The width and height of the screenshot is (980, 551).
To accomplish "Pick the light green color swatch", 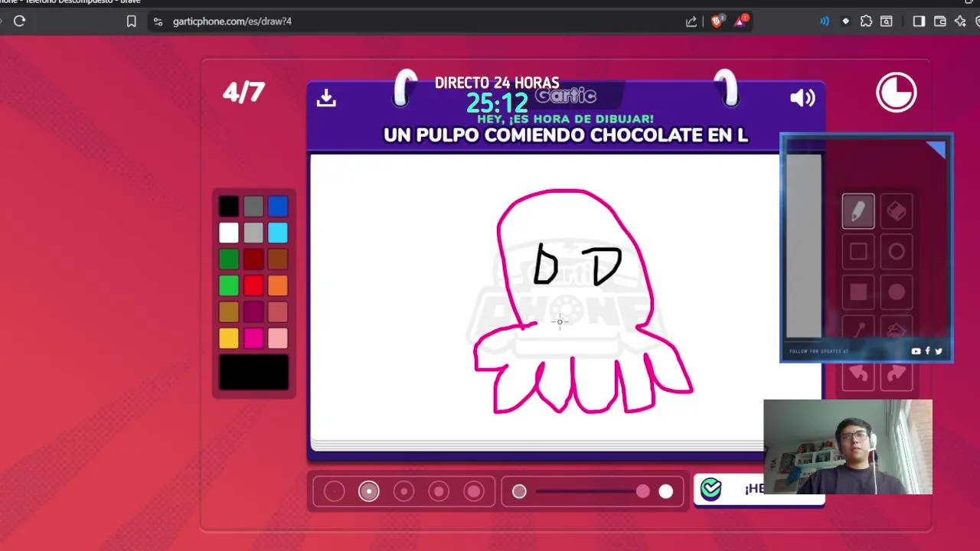I will pos(228,285).
